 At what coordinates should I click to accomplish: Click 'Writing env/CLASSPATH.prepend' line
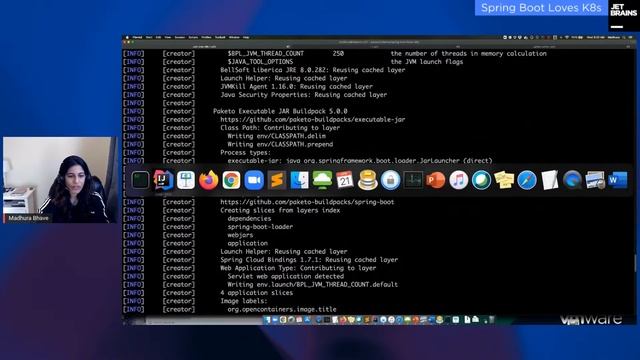pyautogui.click(x=280, y=144)
